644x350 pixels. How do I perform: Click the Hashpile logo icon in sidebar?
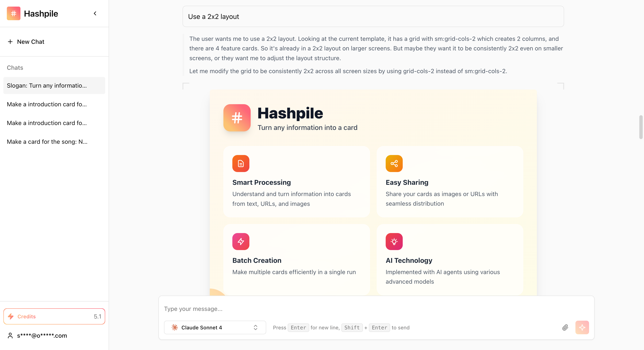click(13, 13)
